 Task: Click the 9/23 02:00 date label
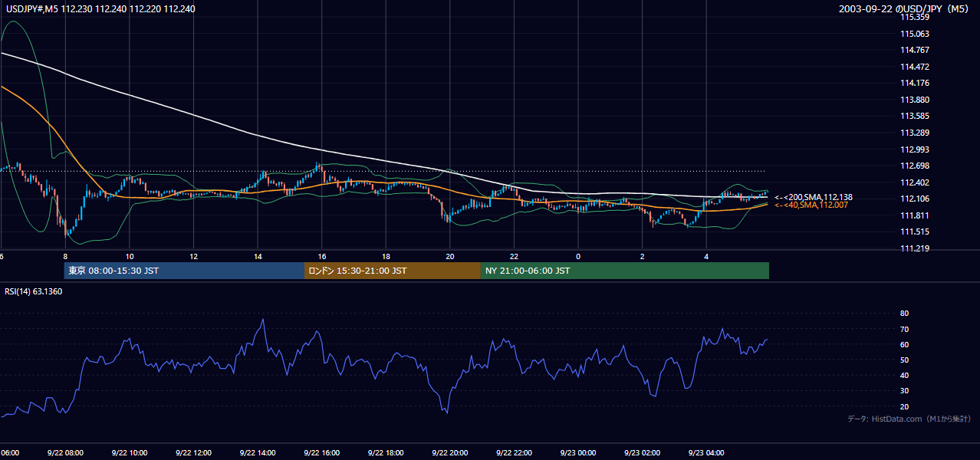coord(642,452)
